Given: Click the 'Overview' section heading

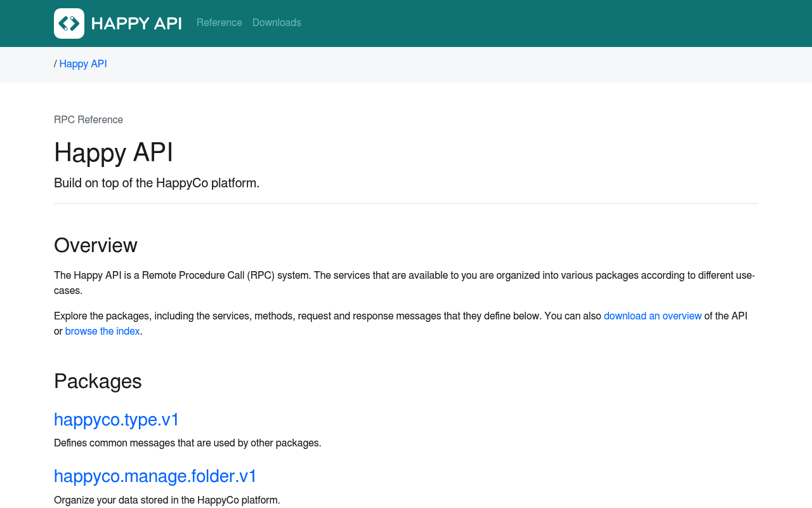Looking at the screenshot, I should (96, 246).
